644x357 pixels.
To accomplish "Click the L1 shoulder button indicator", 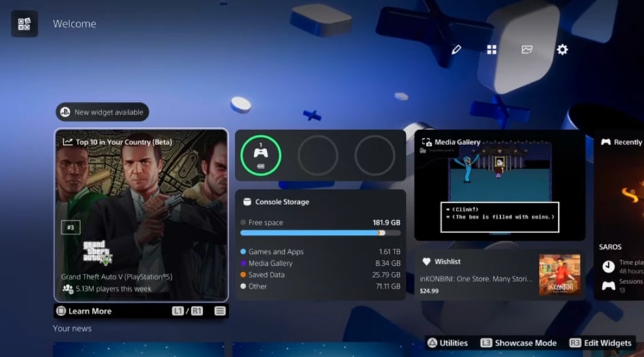I will 178,311.
